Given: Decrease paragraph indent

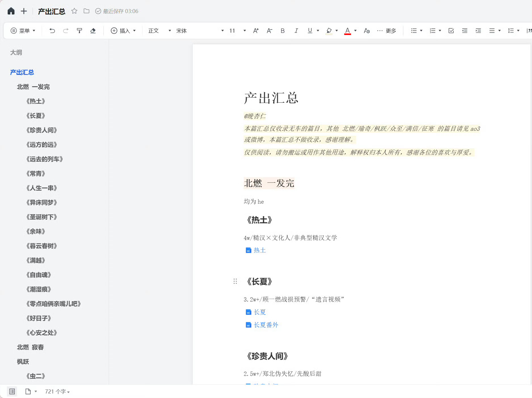Looking at the screenshot, I should [x=465, y=31].
